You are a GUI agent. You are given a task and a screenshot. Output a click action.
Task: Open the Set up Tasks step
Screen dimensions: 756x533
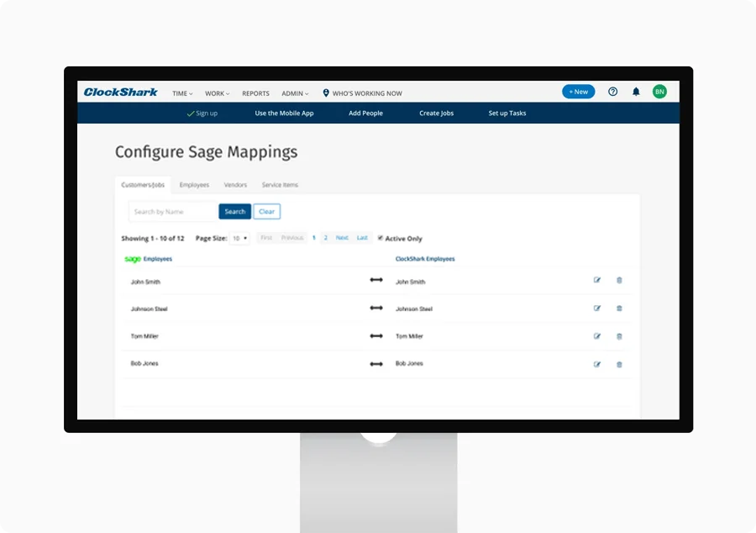[507, 113]
